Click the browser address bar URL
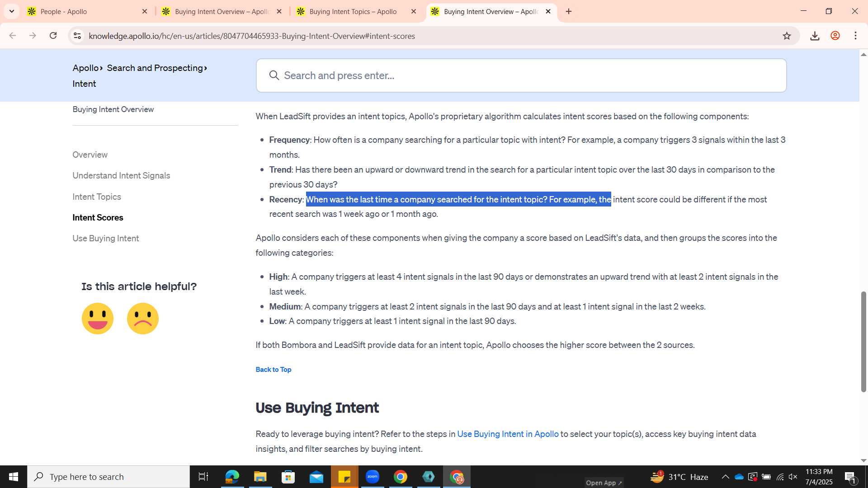The height and width of the screenshot is (488, 868). [252, 36]
